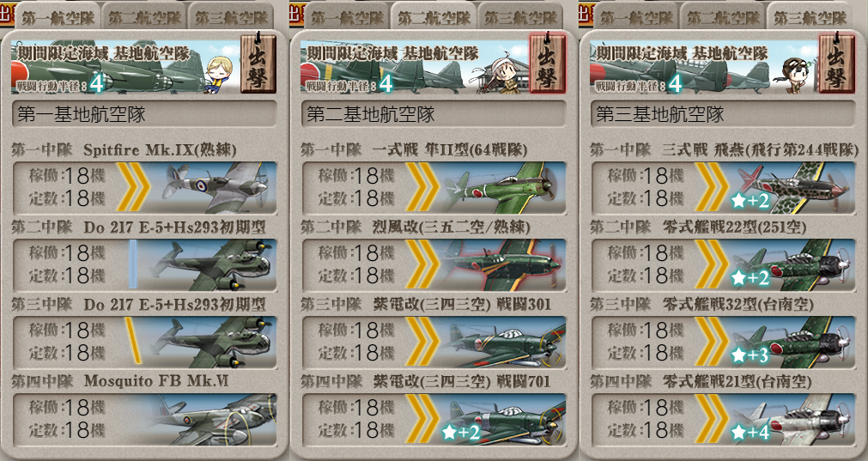This screenshot has height=461, width=868.
Task: Switch to 第二航空隊 tab in left panel
Action: click(x=145, y=17)
